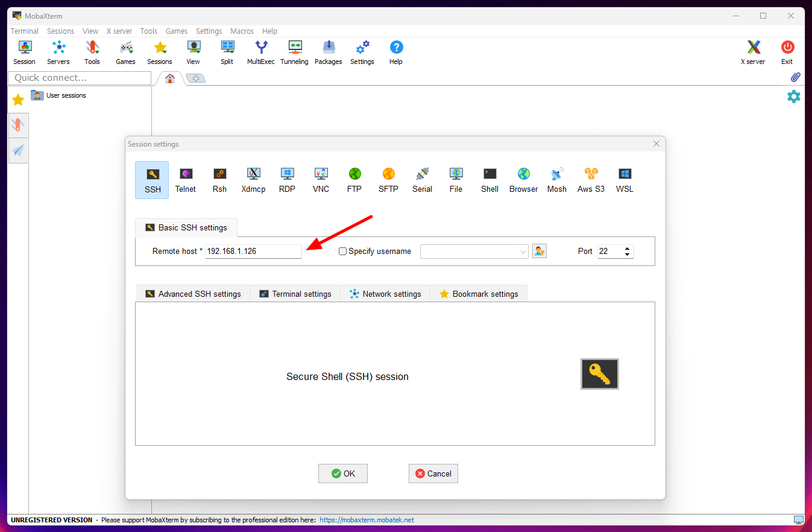The height and width of the screenshot is (532, 812).
Task: Open a new tab with plus button
Action: click(195, 78)
